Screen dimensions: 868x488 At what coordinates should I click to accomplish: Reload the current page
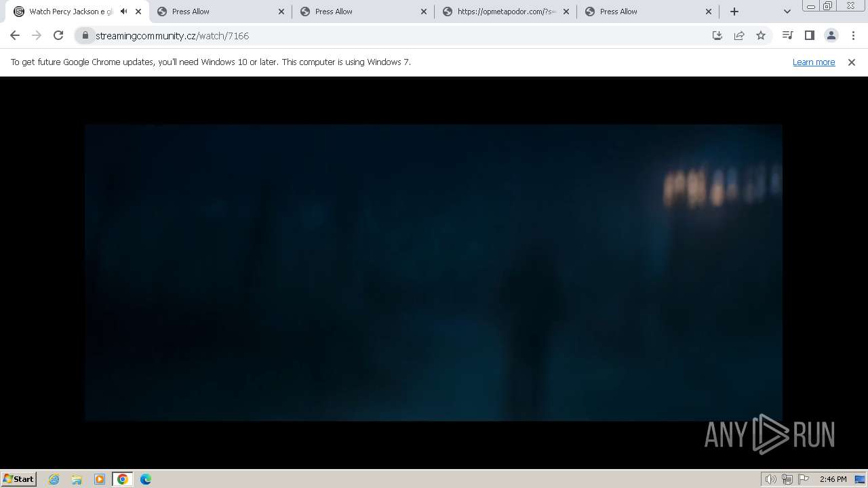(x=58, y=35)
